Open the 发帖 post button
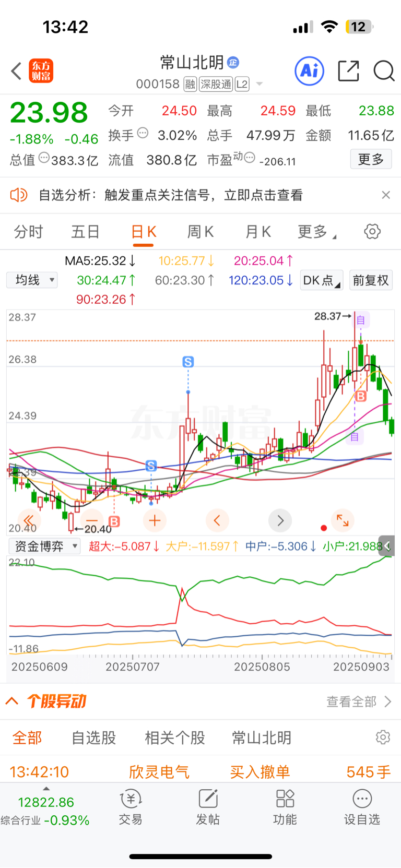The image size is (401, 868). 208,807
